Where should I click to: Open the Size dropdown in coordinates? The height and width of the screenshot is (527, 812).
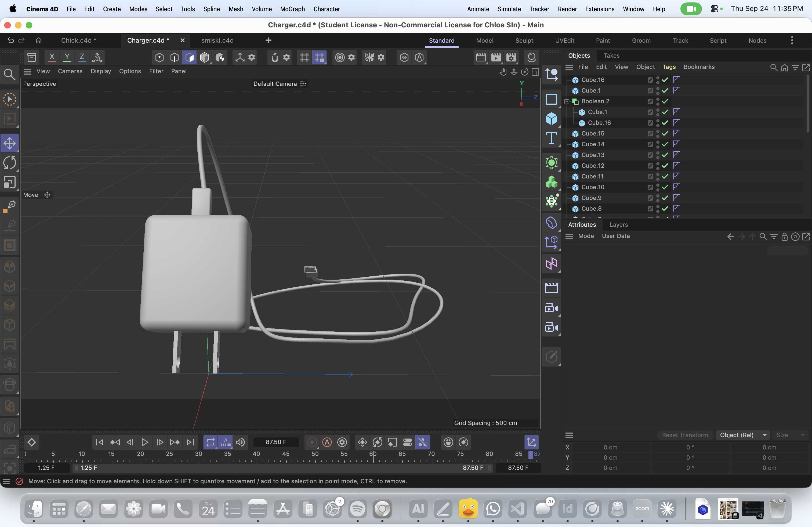[x=791, y=435]
